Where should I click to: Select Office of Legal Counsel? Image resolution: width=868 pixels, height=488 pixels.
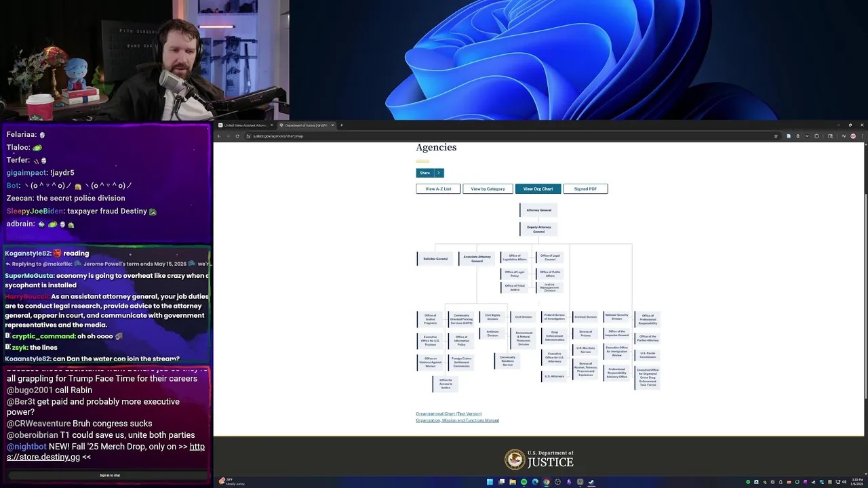tap(549, 258)
